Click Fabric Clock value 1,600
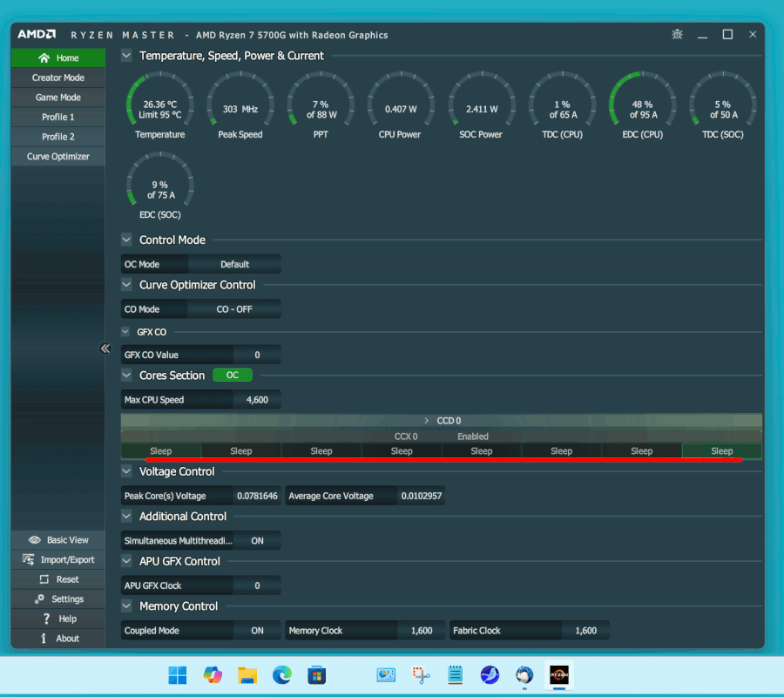Image resolution: width=784 pixels, height=697 pixels. (x=585, y=631)
